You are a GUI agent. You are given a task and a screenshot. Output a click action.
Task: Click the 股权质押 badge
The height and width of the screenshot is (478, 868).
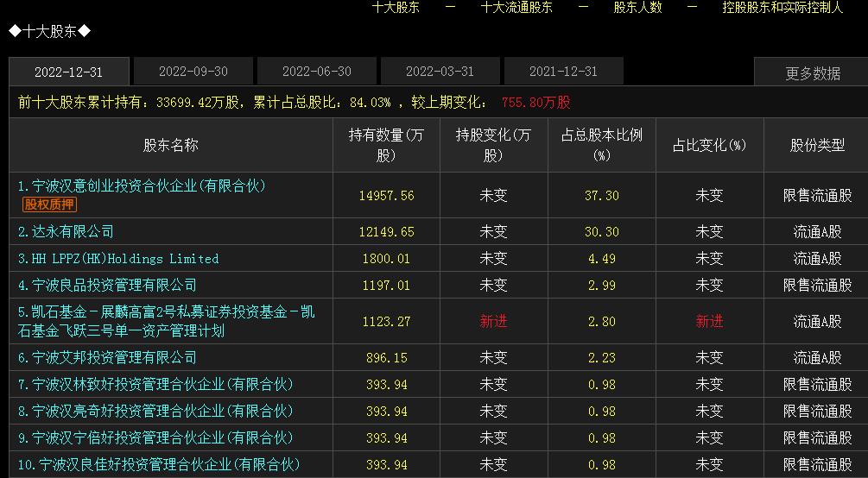(49, 204)
